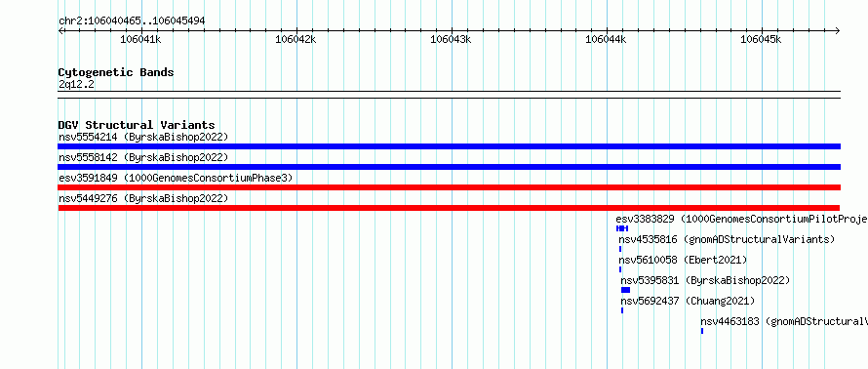Select nsv4535816 (gnomADStructuralVariants) label
The height and width of the screenshot is (369, 868).
click(x=727, y=239)
